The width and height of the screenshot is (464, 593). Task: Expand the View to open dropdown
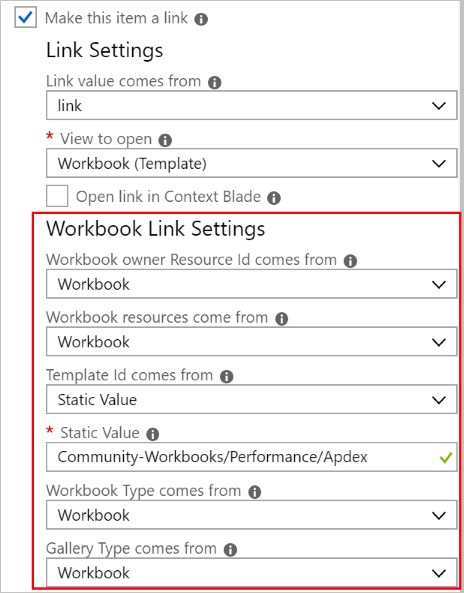(251, 163)
